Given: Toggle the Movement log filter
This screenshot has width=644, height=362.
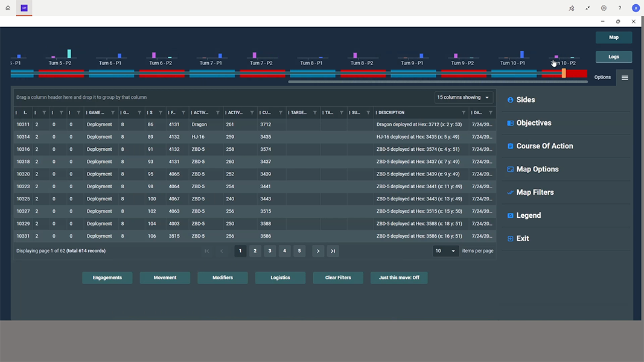Looking at the screenshot, I should [x=165, y=278].
